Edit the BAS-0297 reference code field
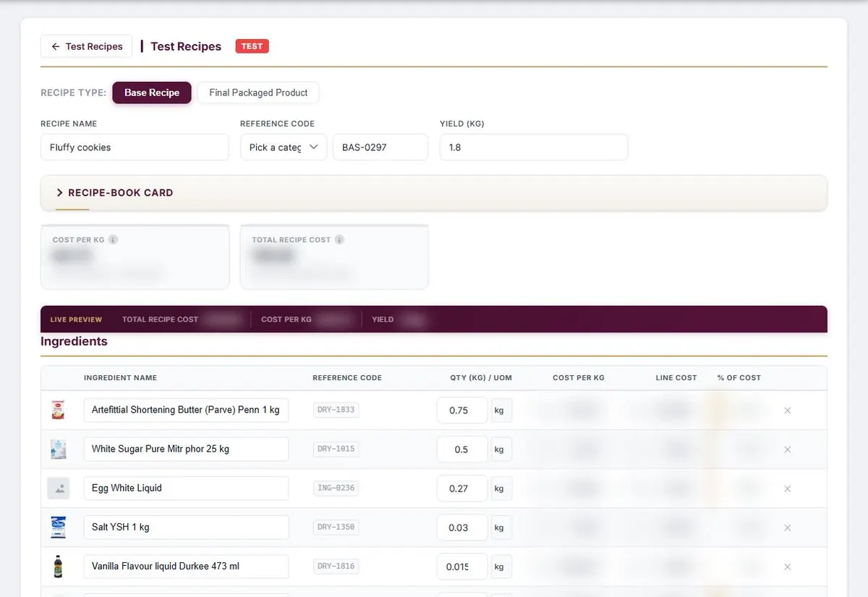868x597 pixels. [380, 147]
